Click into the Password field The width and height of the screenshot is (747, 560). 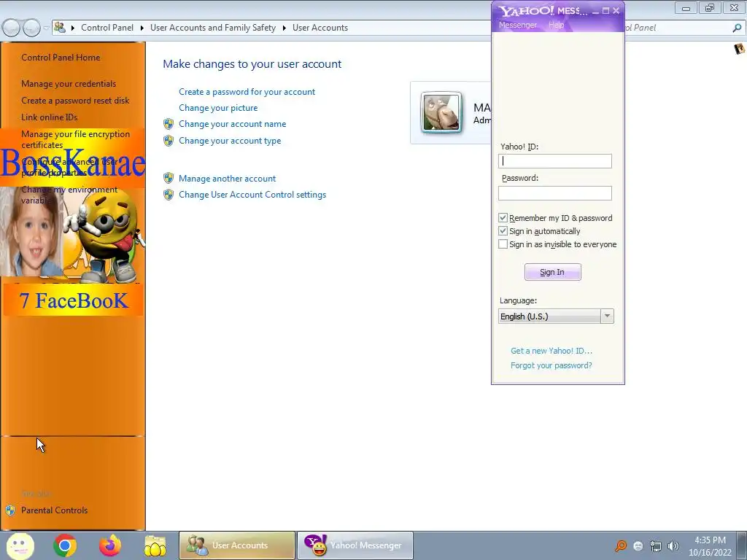coord(555,192)
